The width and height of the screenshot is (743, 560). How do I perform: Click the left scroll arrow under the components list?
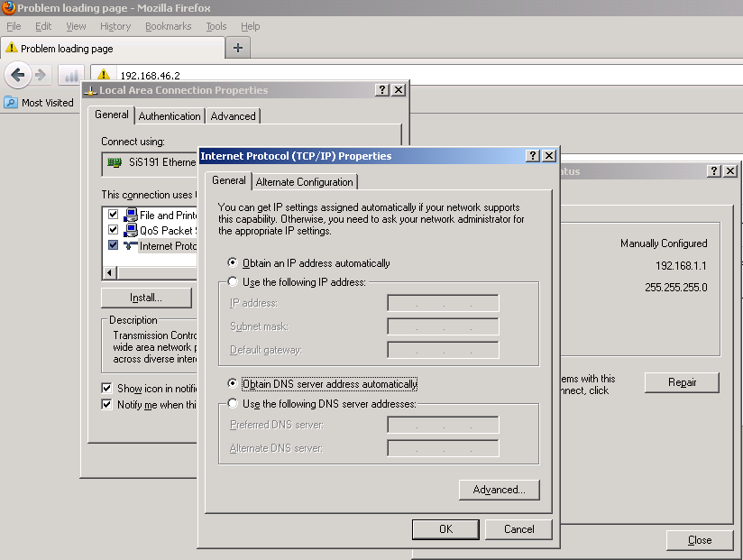coord(109,271)
